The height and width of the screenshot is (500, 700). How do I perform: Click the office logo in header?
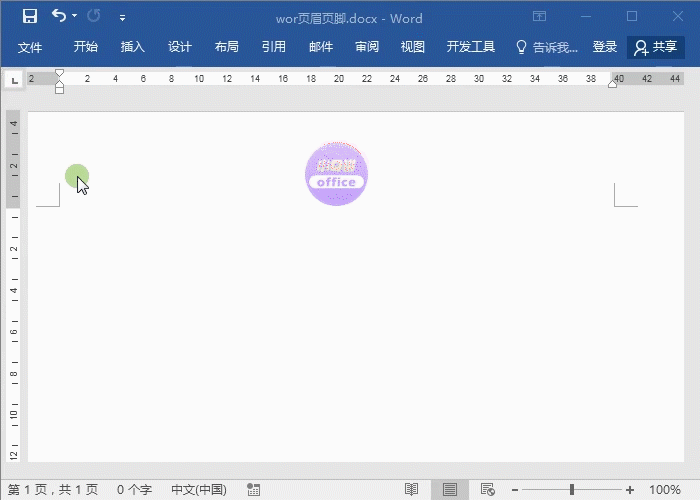pyautogui.click(x=337, y=174)
